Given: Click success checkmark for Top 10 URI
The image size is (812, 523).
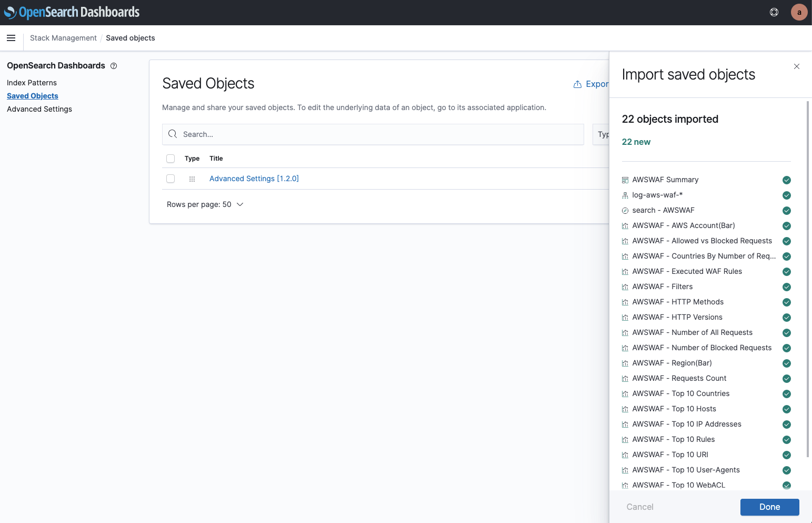Looking at the screenshot, I should (787, 455).
